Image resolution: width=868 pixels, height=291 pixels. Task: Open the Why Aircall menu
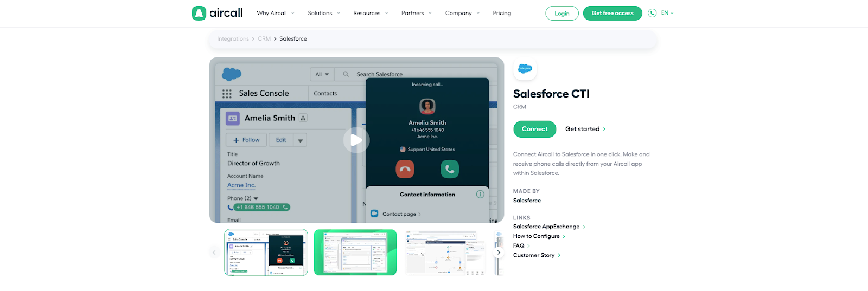[x=276, y=13]
